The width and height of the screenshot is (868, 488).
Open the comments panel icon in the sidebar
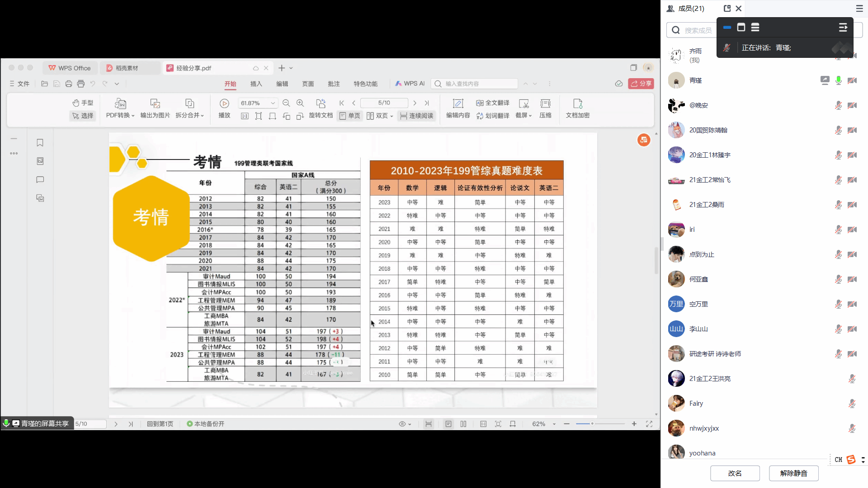(40, 179)
